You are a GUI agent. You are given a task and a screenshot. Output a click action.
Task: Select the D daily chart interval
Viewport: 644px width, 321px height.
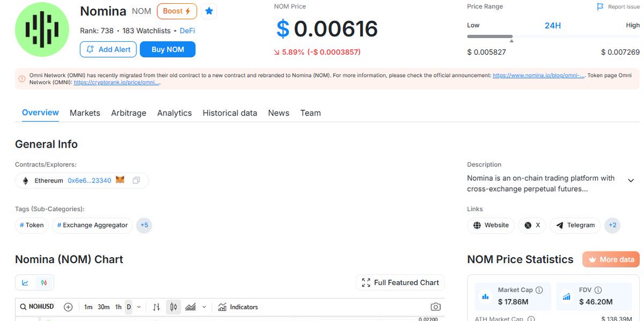point(129,307)
